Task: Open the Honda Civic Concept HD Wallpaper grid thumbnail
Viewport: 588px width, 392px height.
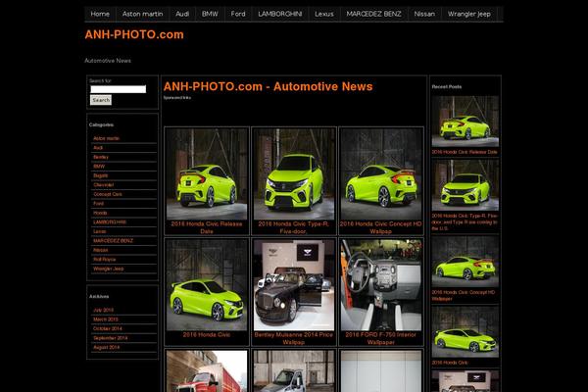Action: click(381, 174)
